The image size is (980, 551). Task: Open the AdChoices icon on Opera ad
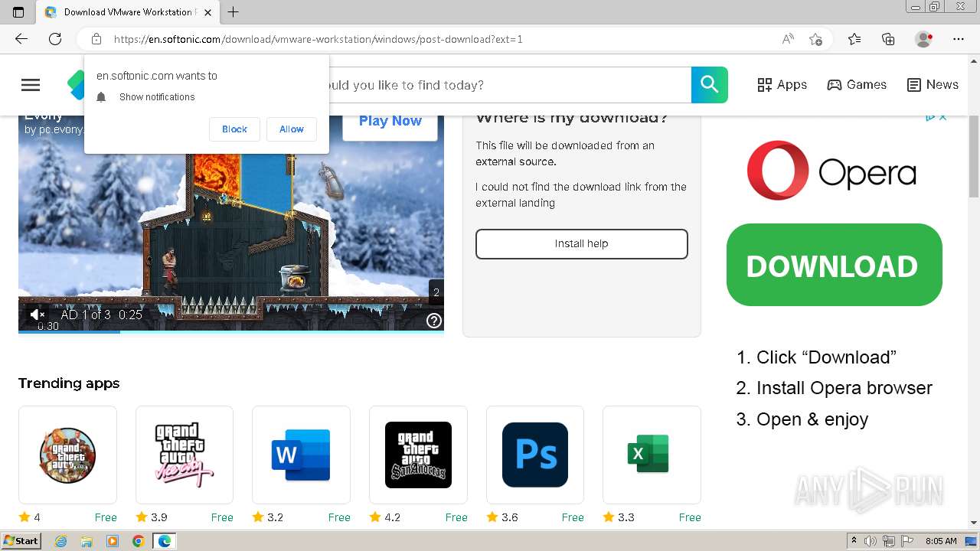[x=929, y=117]
